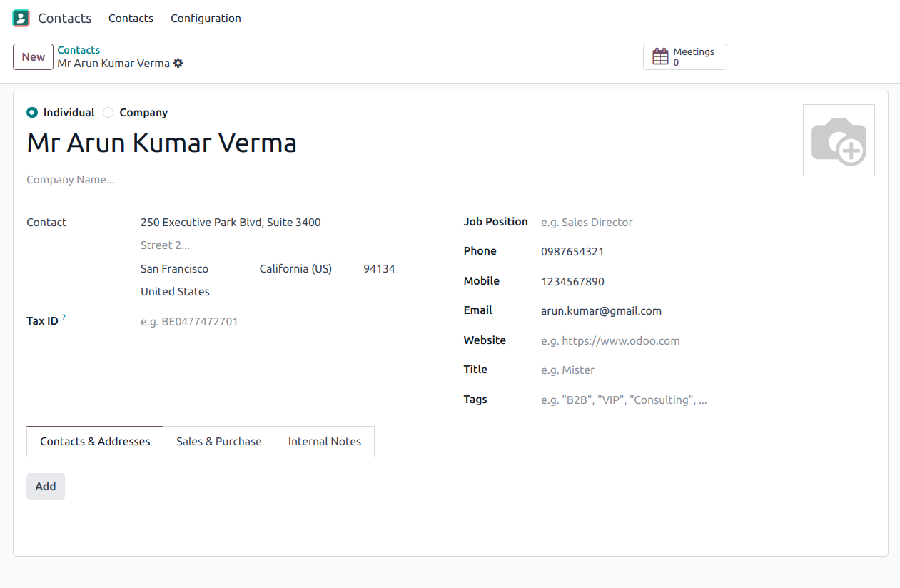Upload a photo via camera placeholder
Screen dimensions: 900x588
(838, 141)
